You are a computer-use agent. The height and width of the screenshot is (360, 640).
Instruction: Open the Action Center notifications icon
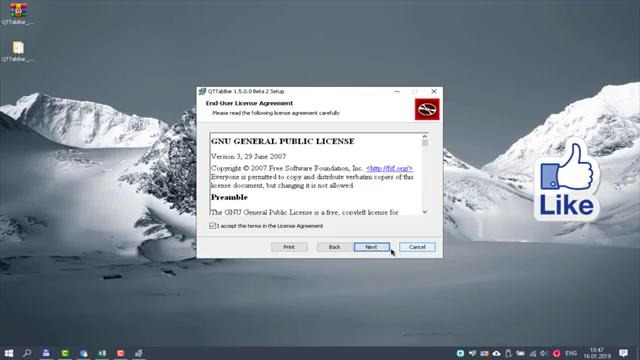click(623, 353)
